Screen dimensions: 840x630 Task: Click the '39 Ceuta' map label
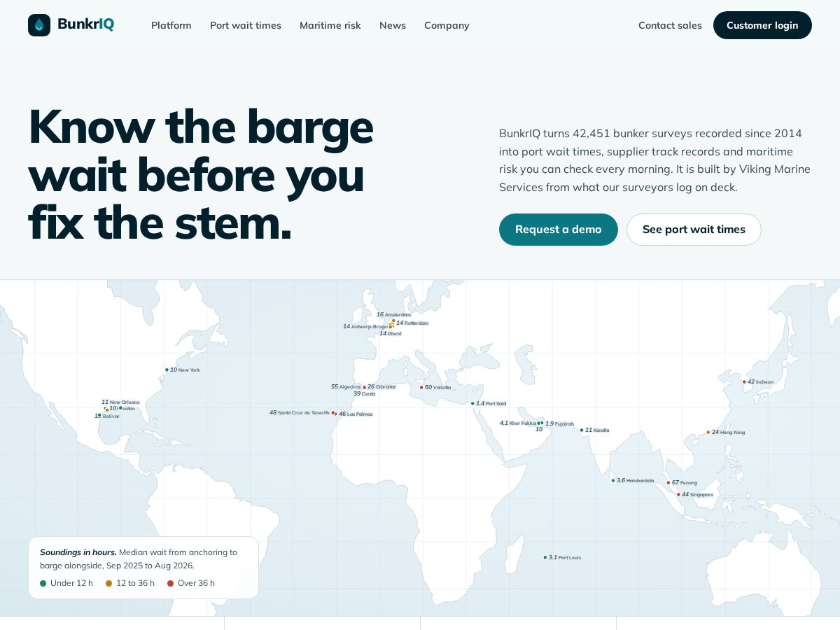(365, 393)
